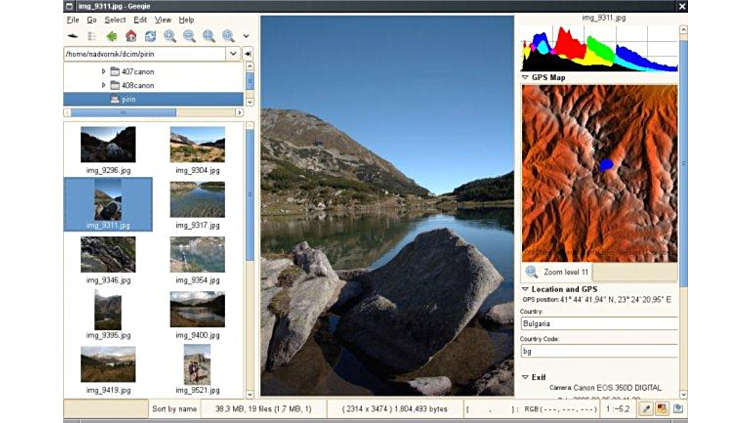
Task: Click the Zoom to fit icon
Action: click(209, 36)
